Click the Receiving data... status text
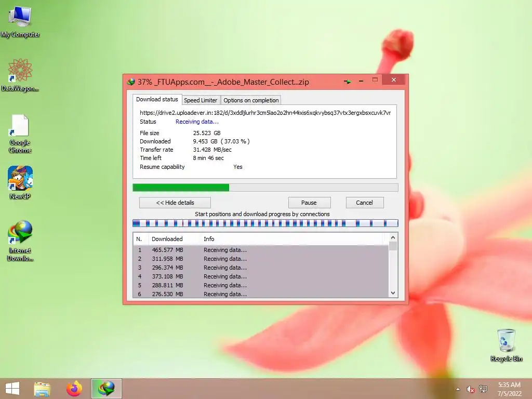This screenshot has width=532, height=399. pos(197,122)
